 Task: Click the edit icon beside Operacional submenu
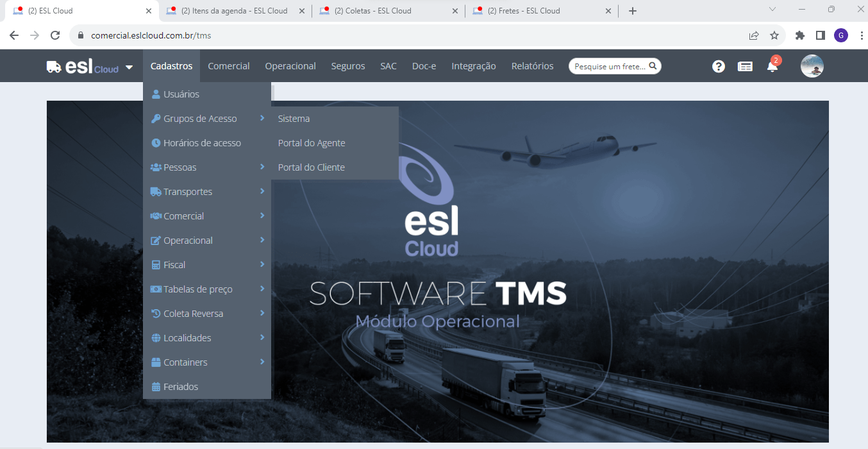[x=156, y=241]
